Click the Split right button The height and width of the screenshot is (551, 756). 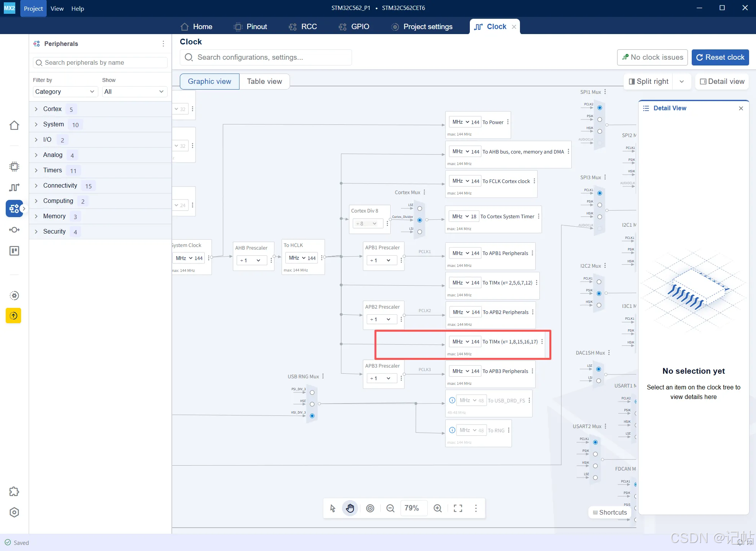click(x=648, y=82)
